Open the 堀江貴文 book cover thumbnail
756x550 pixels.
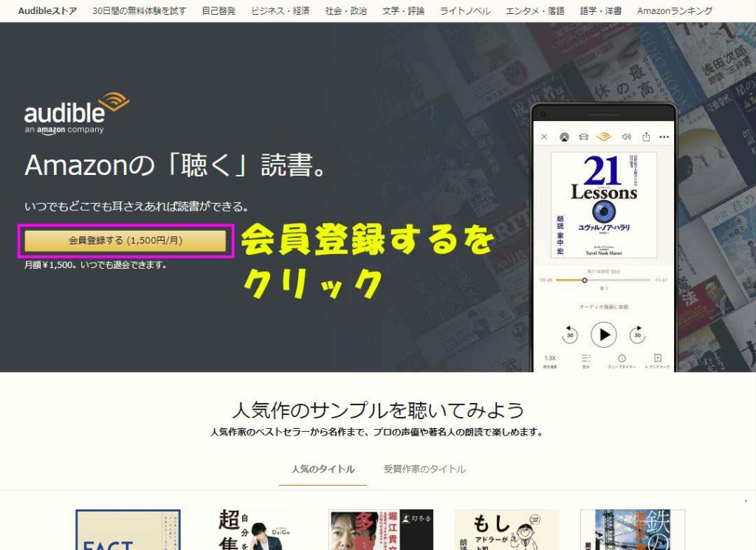tap(380, 530)
